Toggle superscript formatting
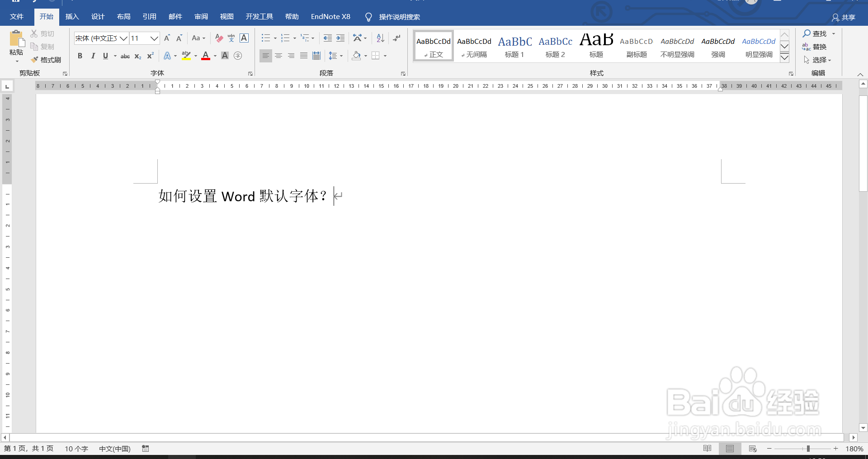 click(151, 56)
